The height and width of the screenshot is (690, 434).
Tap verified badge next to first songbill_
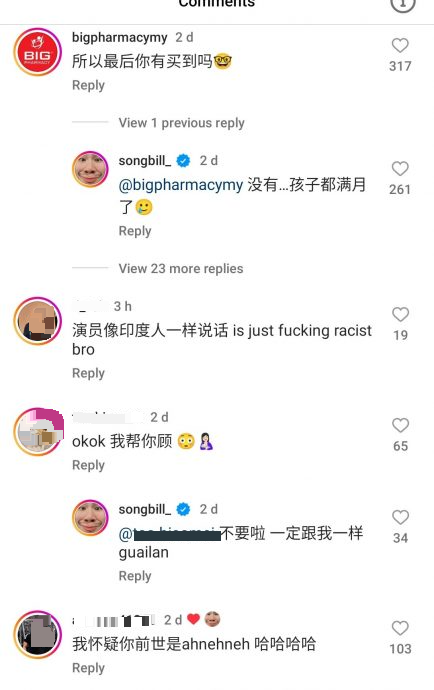click(x=184, y=161)
